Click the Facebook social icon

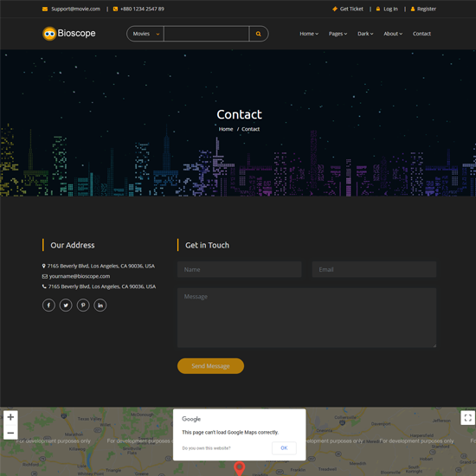48,306
